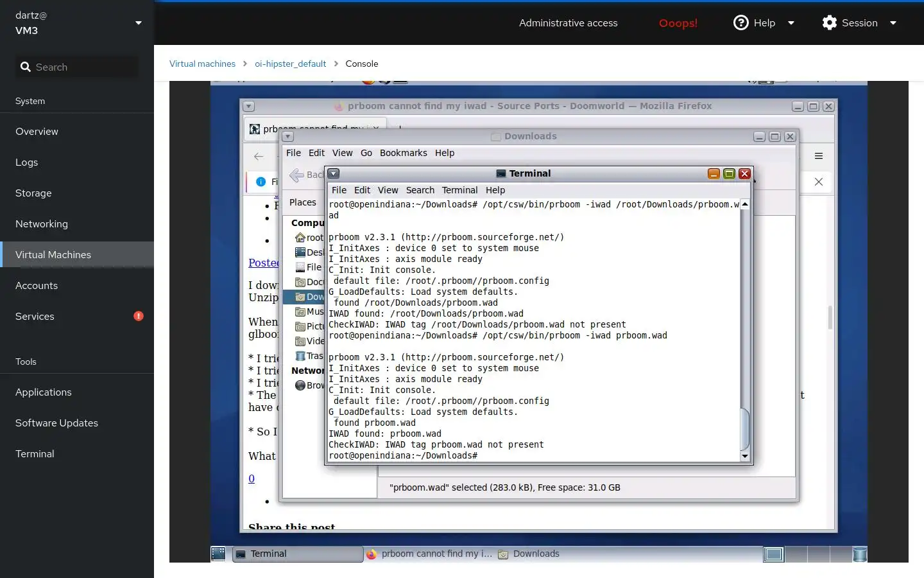Screen dimensions: 924x578
Task: Select first workspace switcher thumbnail in taskbar
Action: 774,554
